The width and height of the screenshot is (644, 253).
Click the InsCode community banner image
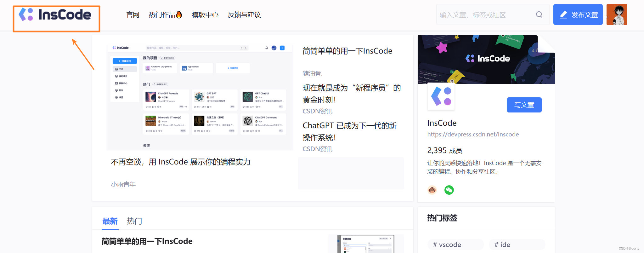tap(486, 60)
